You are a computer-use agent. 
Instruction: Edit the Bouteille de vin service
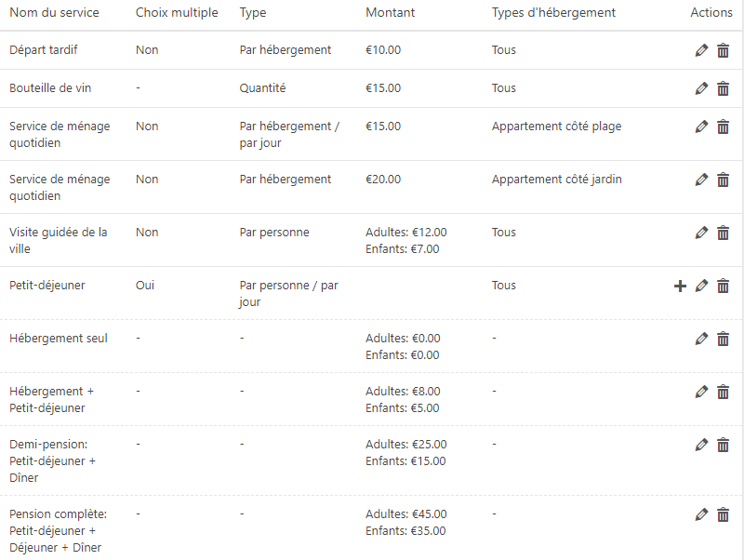pyautogui.click(x=701, y=88)
